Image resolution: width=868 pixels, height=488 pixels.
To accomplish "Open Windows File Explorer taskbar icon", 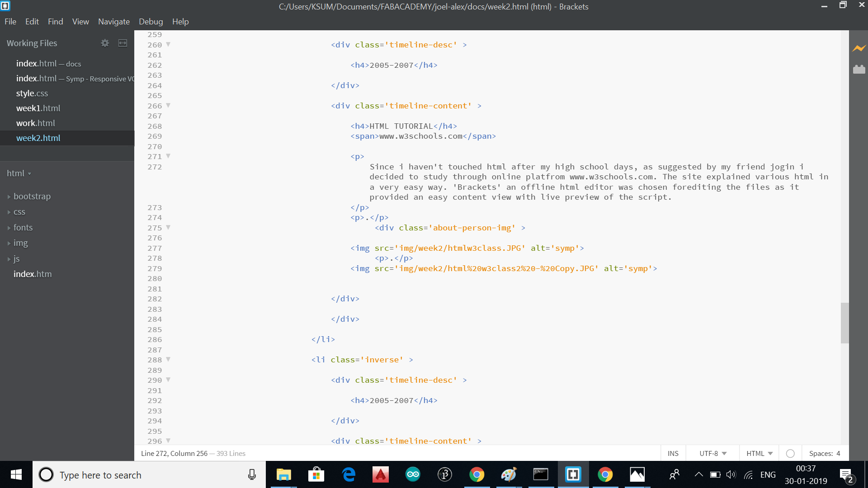I will [x=284, y=474].
